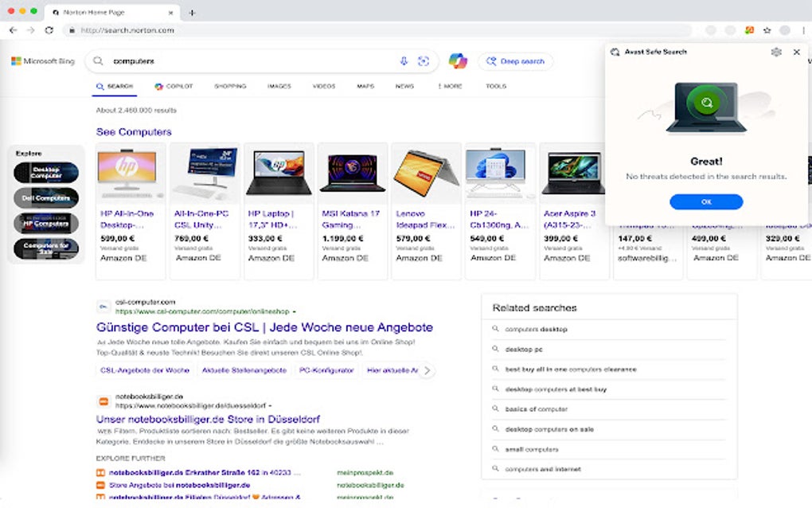The height and width of the screenshot is (508, 812).
Task: Open 'Günstige Computer bei CSL' result link
Action: pyautogui.click(x=264, y=327)
